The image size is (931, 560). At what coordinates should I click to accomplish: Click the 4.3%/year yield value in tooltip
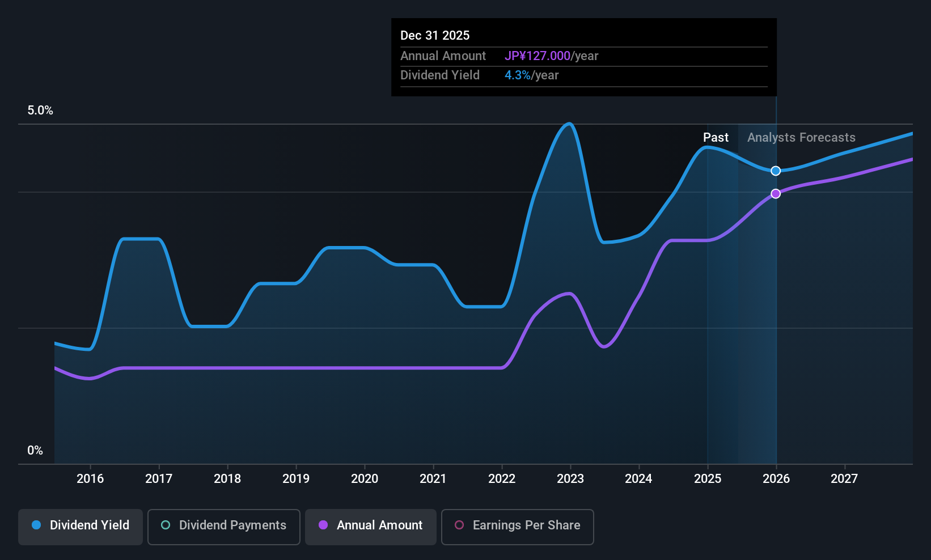[532, 75]
